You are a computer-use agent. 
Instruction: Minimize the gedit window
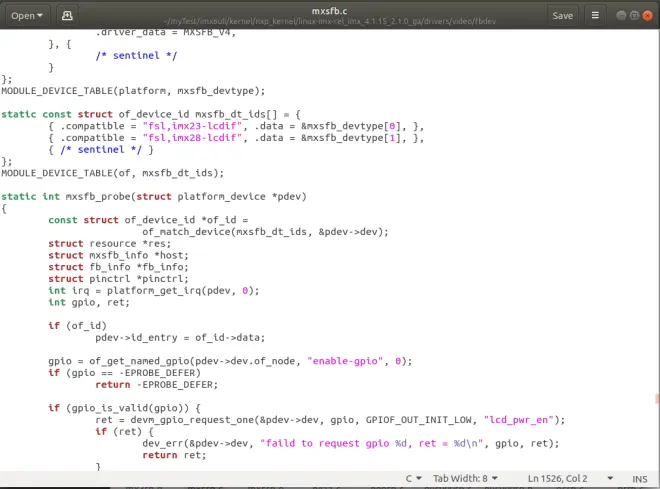coord(621,16)
